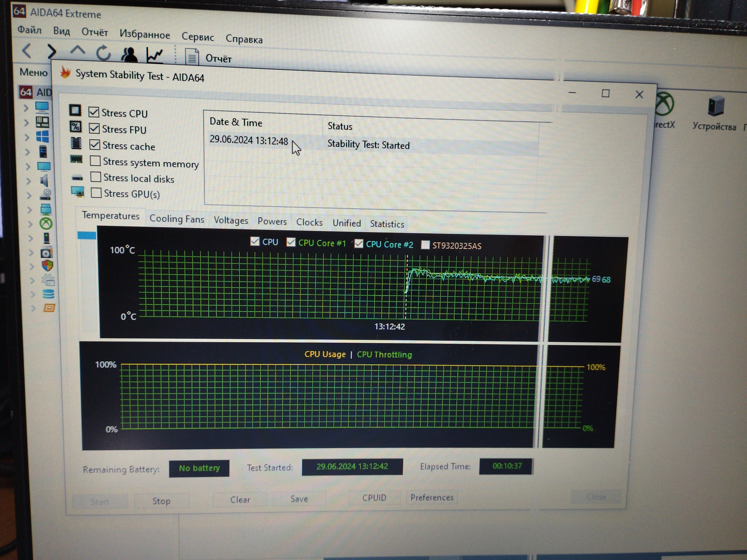The width and height of the screenshot is (747, 560).
Task: Switch to the Clocks tab
Action: tap(309, 222)
